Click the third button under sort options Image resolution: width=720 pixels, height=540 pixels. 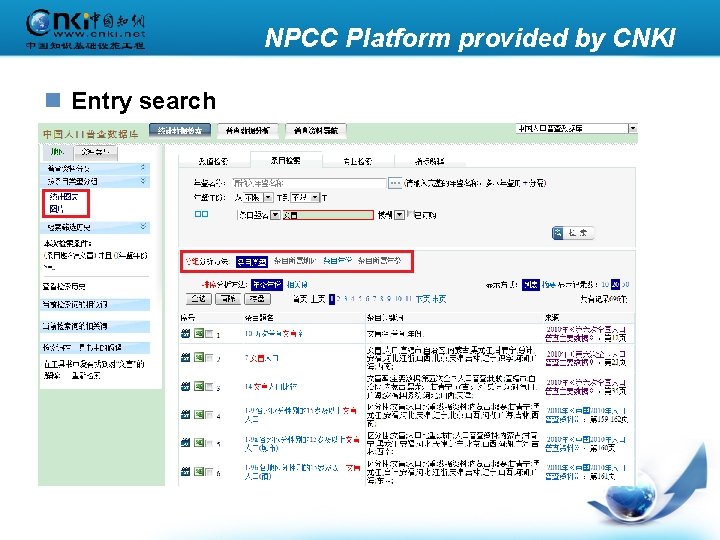click(x=257, y=299)
